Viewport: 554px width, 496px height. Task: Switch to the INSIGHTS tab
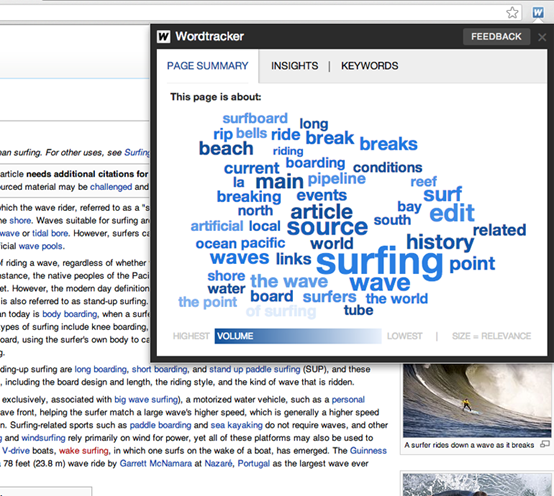[x=294, y=66]
